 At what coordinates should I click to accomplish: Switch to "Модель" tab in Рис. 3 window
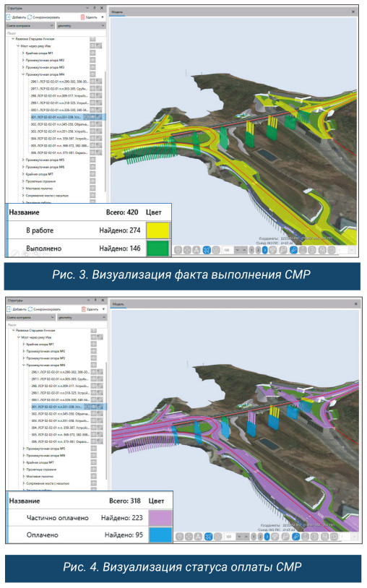[x=117, y=12]
